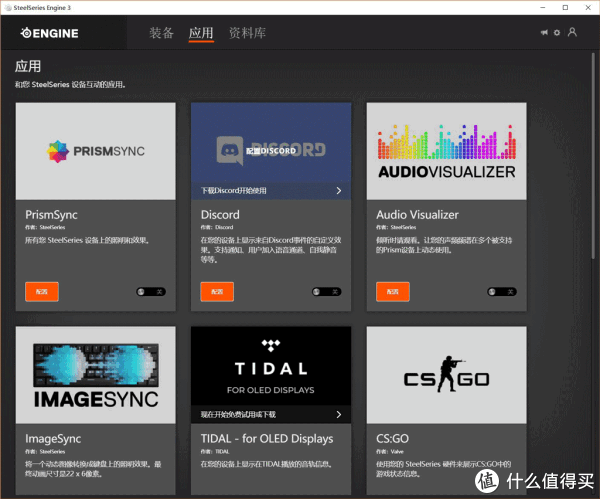Toggle the Discord on/off switch

tap(326, 292)
